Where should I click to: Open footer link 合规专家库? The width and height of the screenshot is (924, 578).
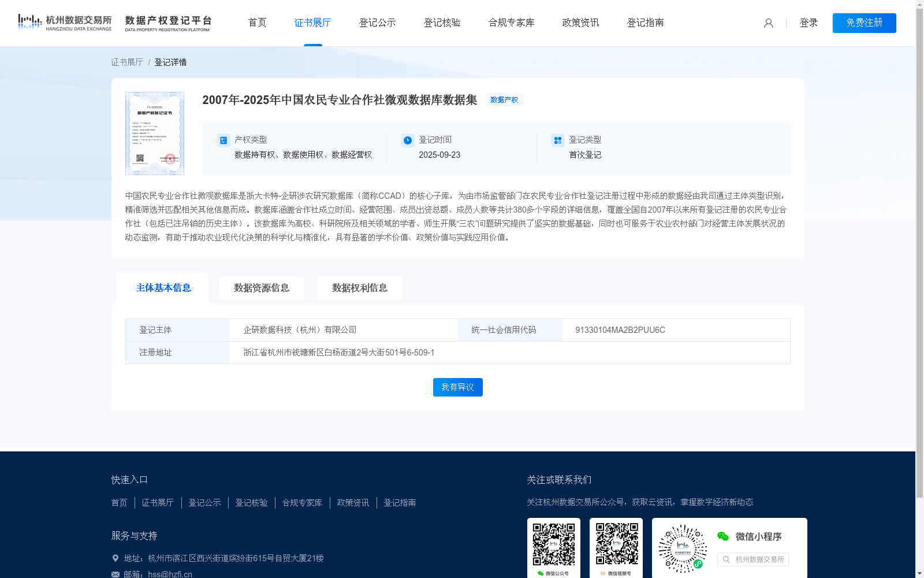click(x=303, y=503)
